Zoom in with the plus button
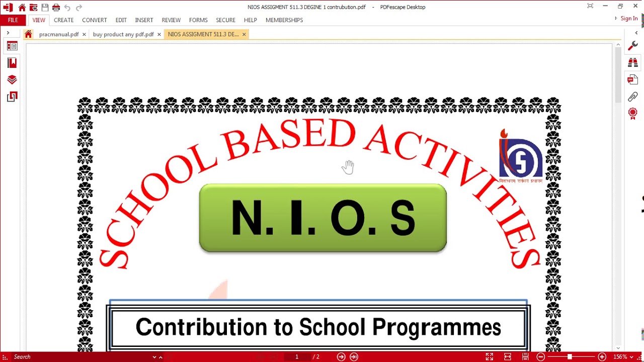This screenshot has width=644, height=362. pos(602,357)
